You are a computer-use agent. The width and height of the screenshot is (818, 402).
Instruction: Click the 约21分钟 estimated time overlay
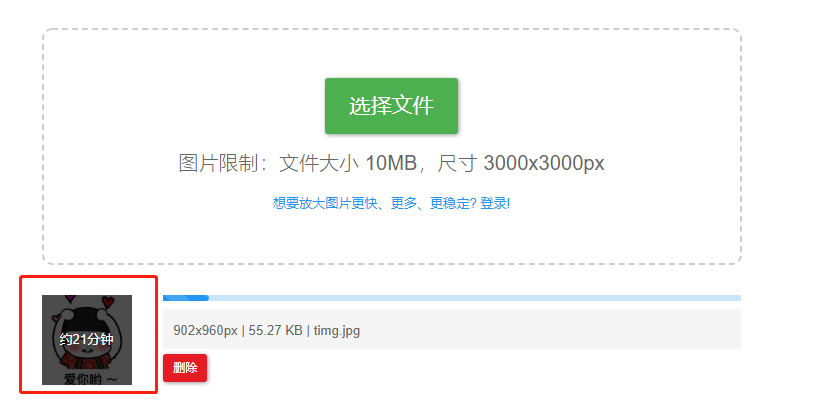click(87, 339)
